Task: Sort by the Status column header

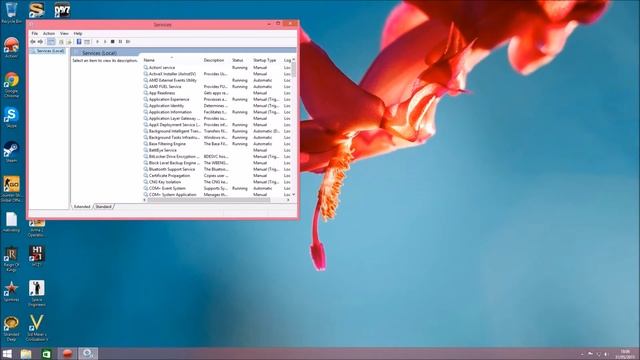Action: tap(241, 60)
